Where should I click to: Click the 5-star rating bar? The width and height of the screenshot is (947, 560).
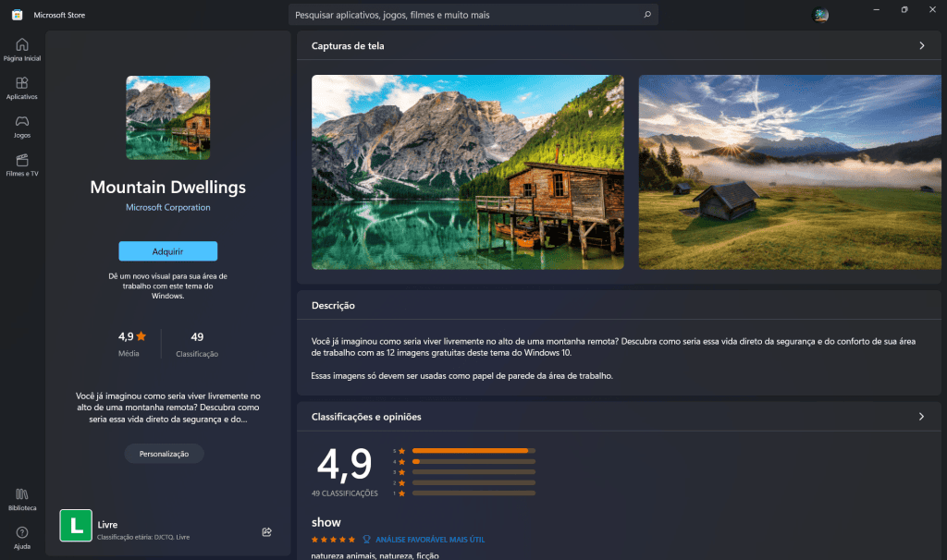(x=473, y=451)
